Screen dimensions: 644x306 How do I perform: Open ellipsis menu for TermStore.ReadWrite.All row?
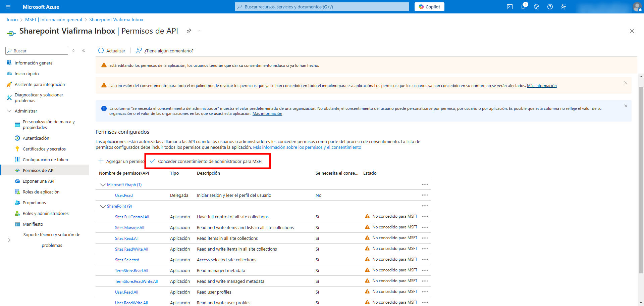tap(425, 281)
